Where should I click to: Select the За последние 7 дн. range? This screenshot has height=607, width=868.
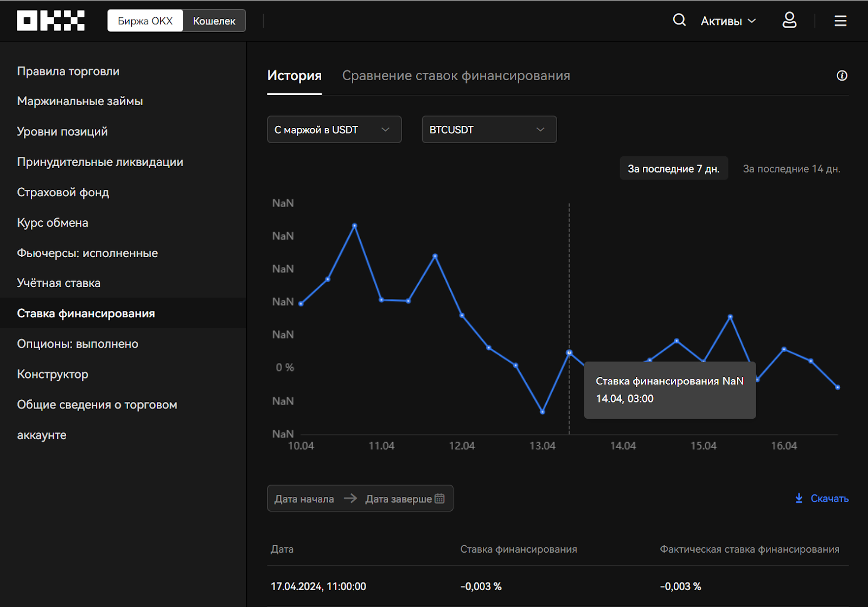673,169
